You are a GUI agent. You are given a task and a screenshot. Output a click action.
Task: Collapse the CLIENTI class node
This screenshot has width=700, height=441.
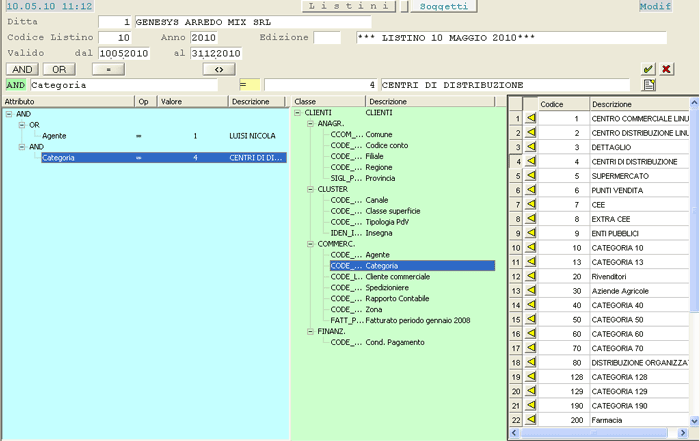pyautogui.click(x=297, y=112)
